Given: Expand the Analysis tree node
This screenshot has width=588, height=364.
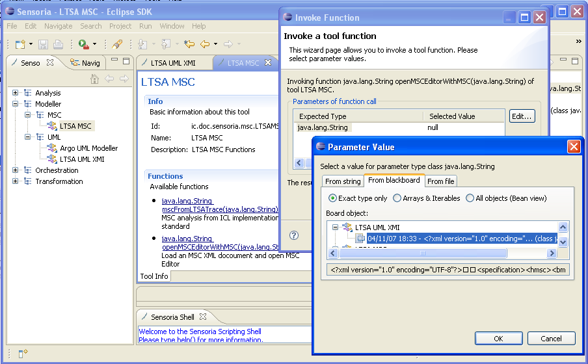Looking at the screenshot, I should tap(15, 92).
